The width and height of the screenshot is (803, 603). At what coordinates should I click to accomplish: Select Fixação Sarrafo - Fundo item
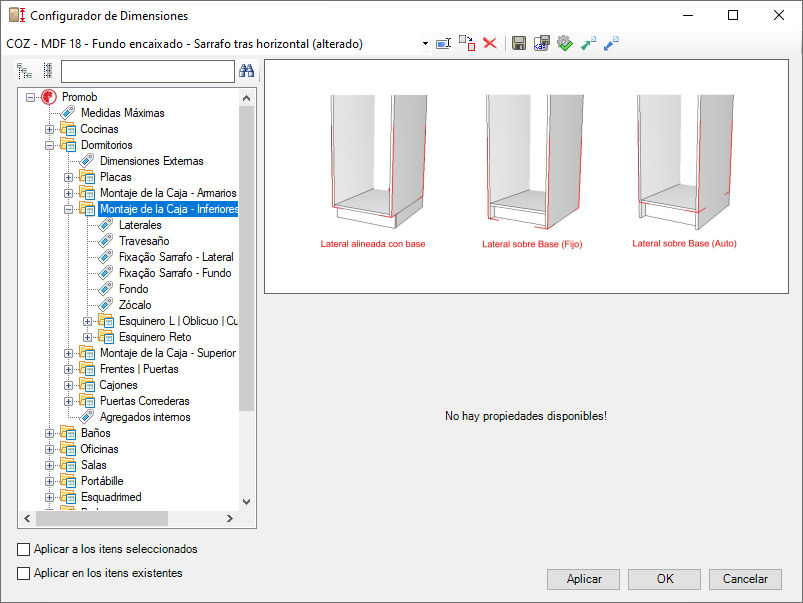click(175, 273)
